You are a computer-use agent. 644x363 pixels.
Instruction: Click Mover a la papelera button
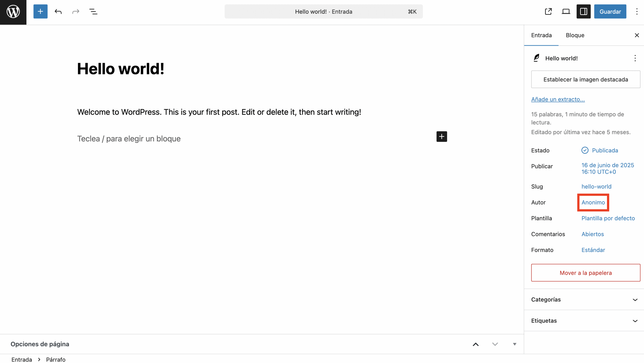585,273
